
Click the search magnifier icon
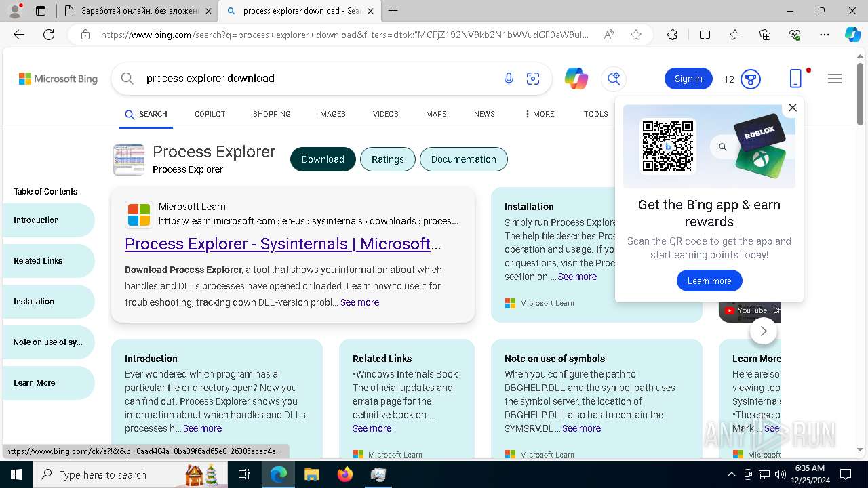point(127,79)
